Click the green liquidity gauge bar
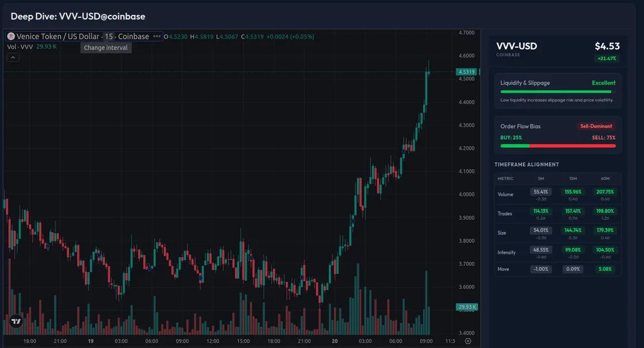Screen dimensions: 644x348 click(557, 91)
